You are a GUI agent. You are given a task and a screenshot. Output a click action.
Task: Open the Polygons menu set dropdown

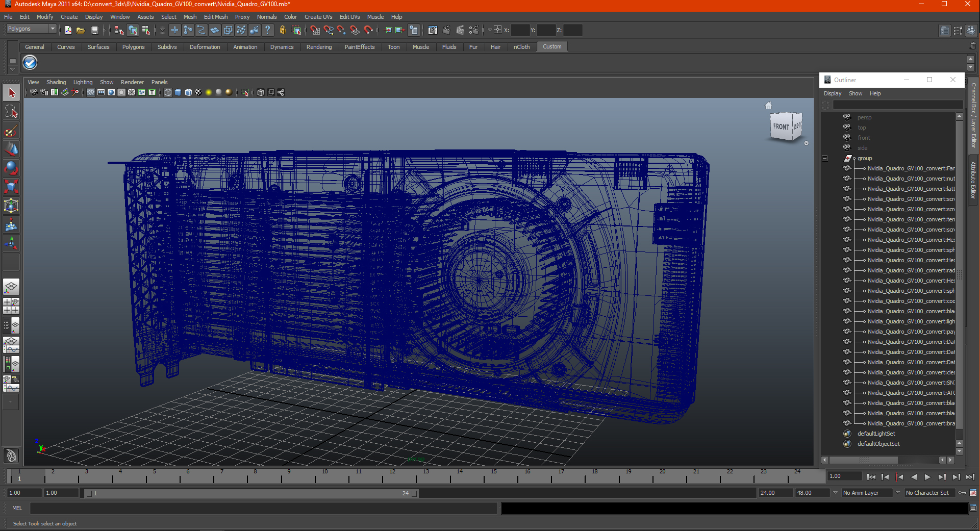(x=31, y=29)
